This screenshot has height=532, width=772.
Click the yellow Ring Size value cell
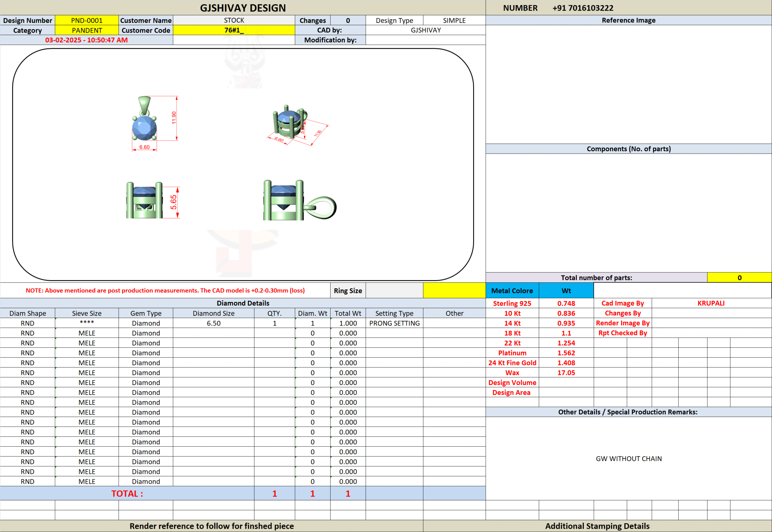(454, 290)
